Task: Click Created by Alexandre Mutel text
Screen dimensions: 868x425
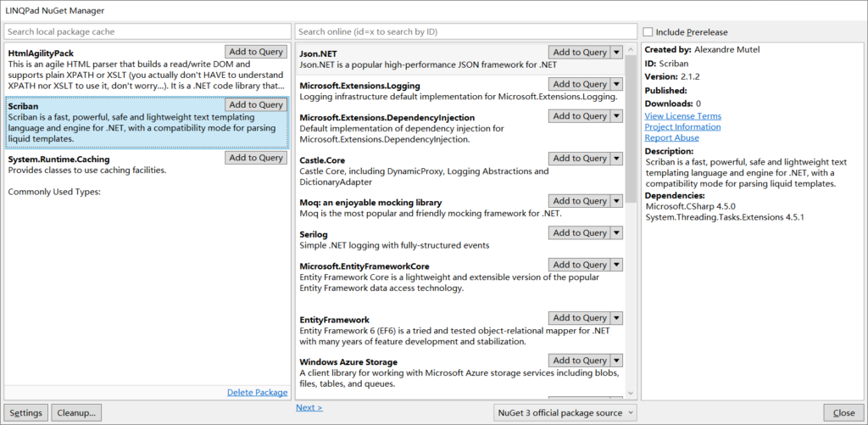Action: click(702, 49)
